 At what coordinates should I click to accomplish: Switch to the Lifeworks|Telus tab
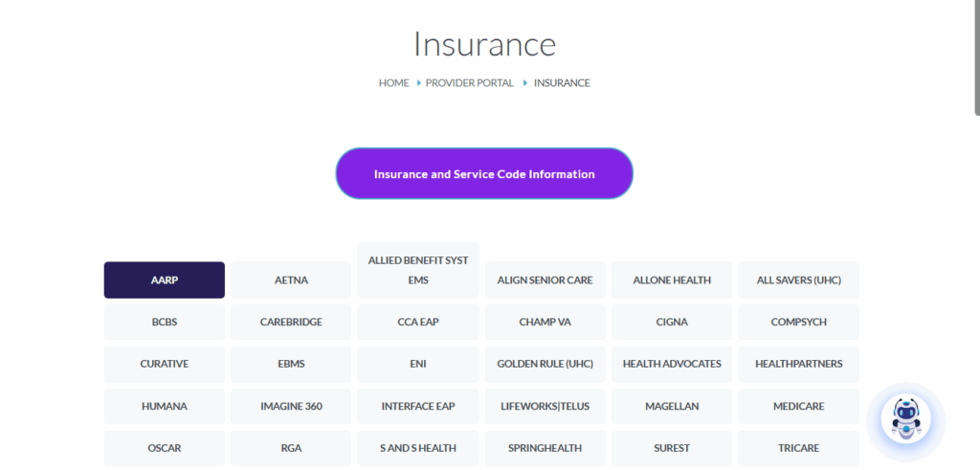click(x=545, y=407)
